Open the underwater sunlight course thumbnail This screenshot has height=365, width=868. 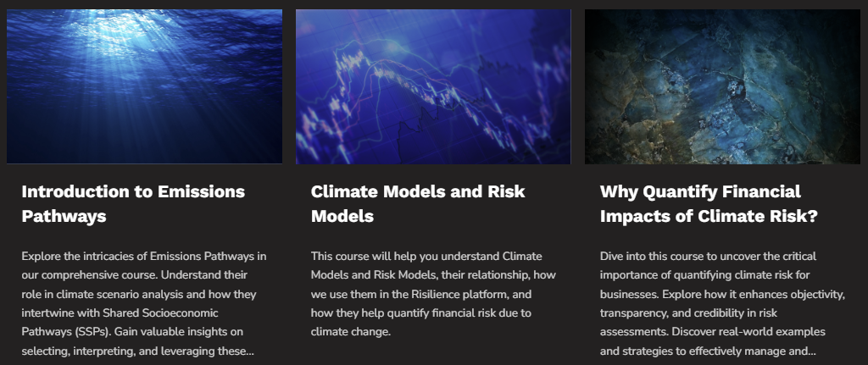pos(144,86)
